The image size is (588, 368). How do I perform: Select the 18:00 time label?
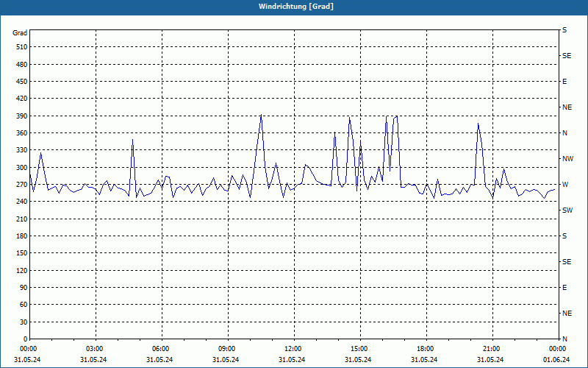click(426, 349)
